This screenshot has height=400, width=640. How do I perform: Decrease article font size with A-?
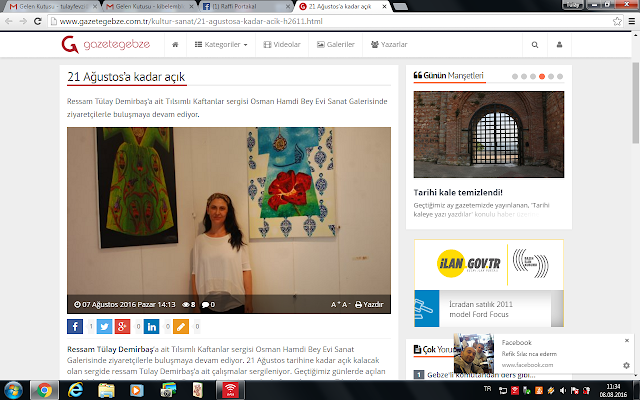(x=346, y=304)
